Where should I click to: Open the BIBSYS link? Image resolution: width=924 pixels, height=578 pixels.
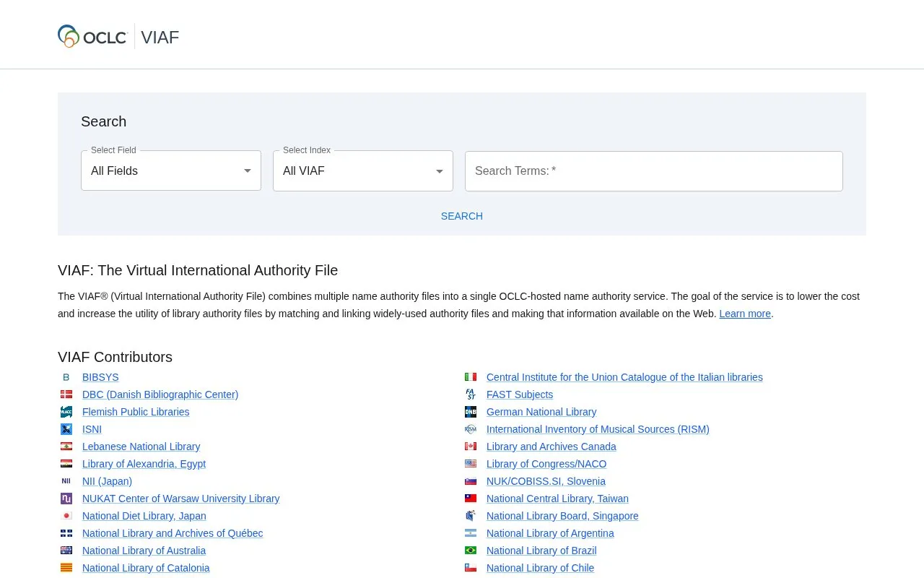coord(100,377)
